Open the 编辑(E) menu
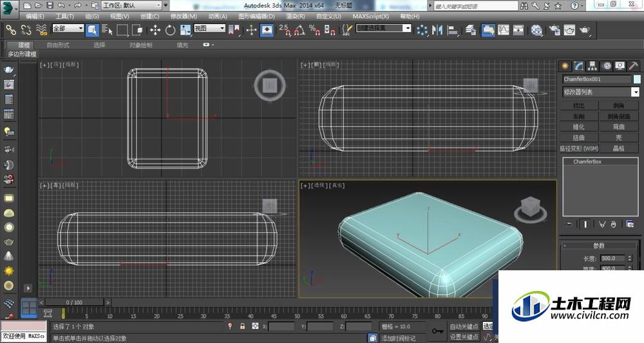The image size is (644, 343). click(x=35, y=17)
